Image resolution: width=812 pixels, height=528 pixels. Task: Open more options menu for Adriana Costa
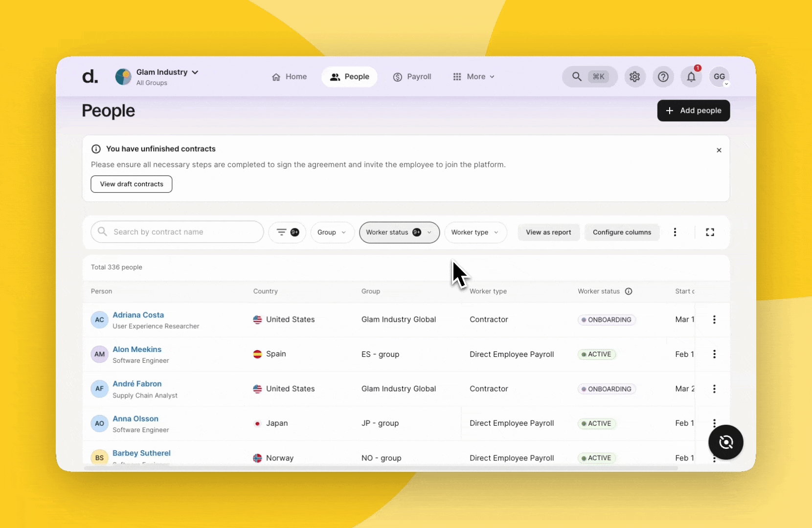[714, 320]
